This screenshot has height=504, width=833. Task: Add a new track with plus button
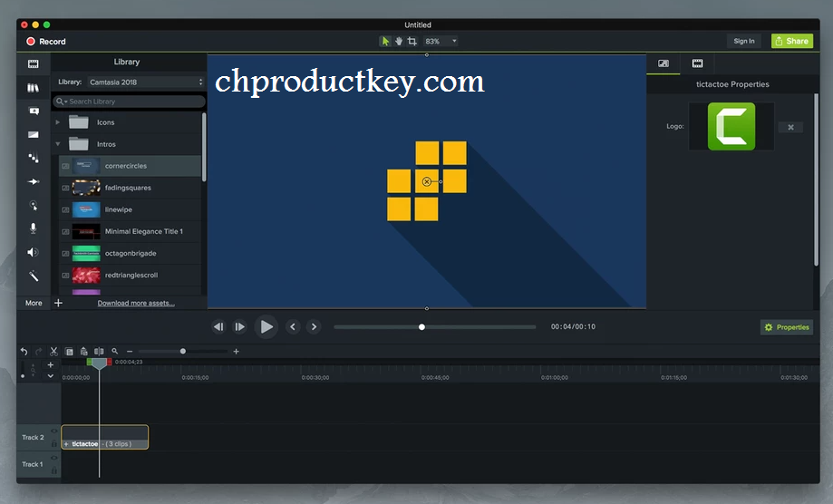[51, 364]
